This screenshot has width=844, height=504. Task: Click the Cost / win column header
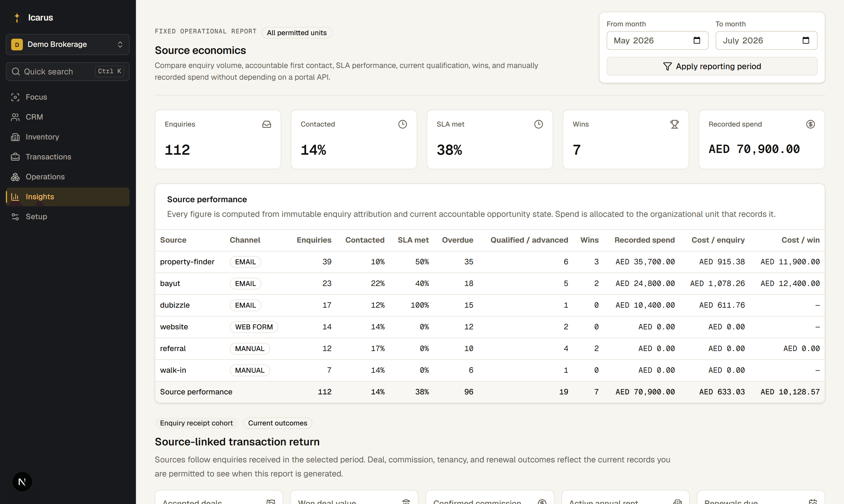(x=801, y=240)
